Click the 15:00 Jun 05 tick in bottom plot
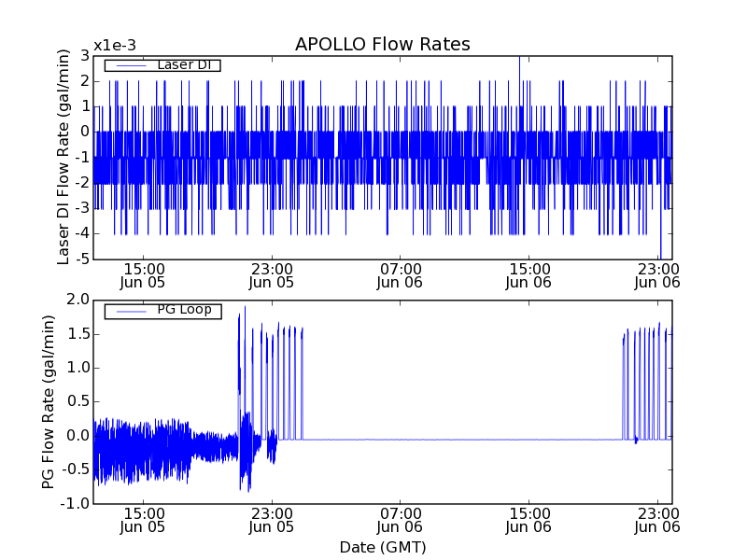Image resolution: width=747 pixels, height=560 pixels. (143, 521)
